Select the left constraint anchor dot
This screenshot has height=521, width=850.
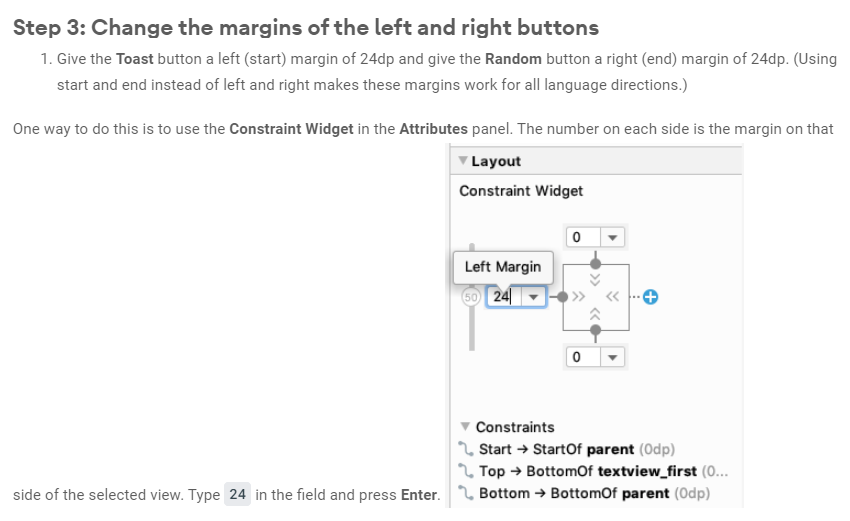[x=563, y=297]
